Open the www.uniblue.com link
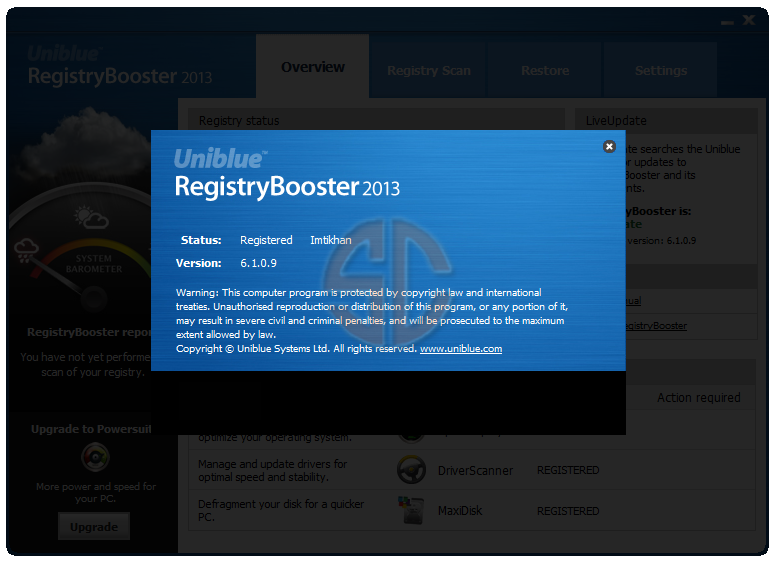The width and height of the screenshot is (774, 564). click(461, 349)
